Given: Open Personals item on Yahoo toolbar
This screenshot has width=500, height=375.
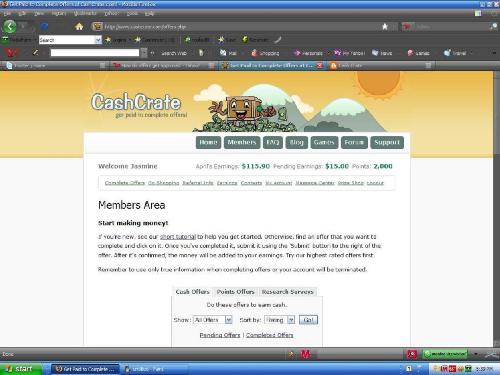Looking at the screenshot, I should tap(308, 53).
